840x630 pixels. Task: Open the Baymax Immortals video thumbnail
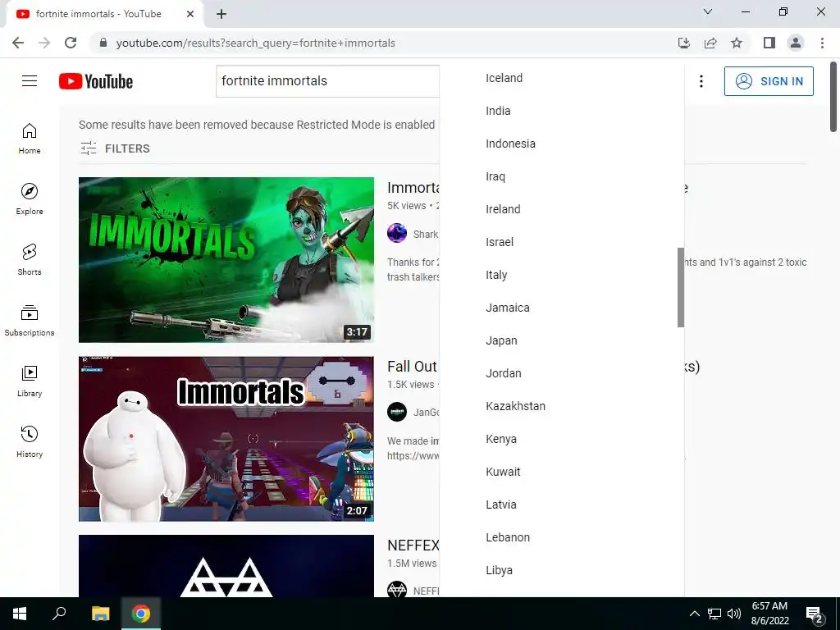(x=226, y=439)
